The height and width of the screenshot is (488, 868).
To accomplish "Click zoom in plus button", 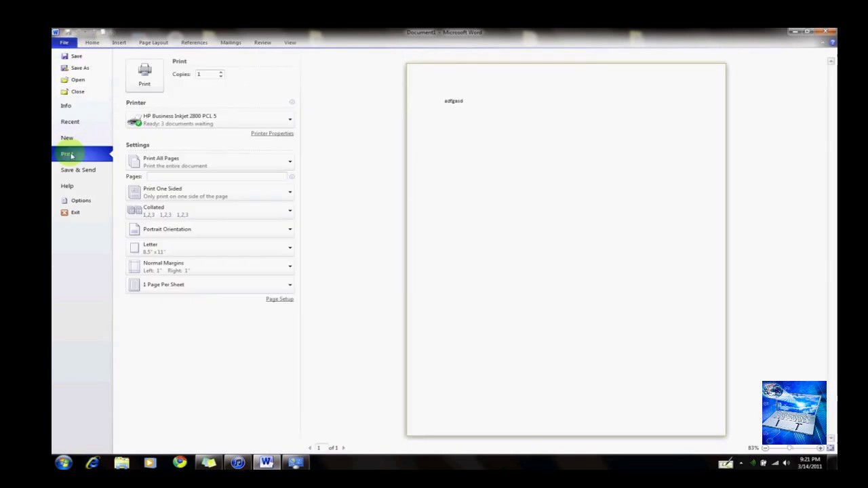I will point(820,448).
